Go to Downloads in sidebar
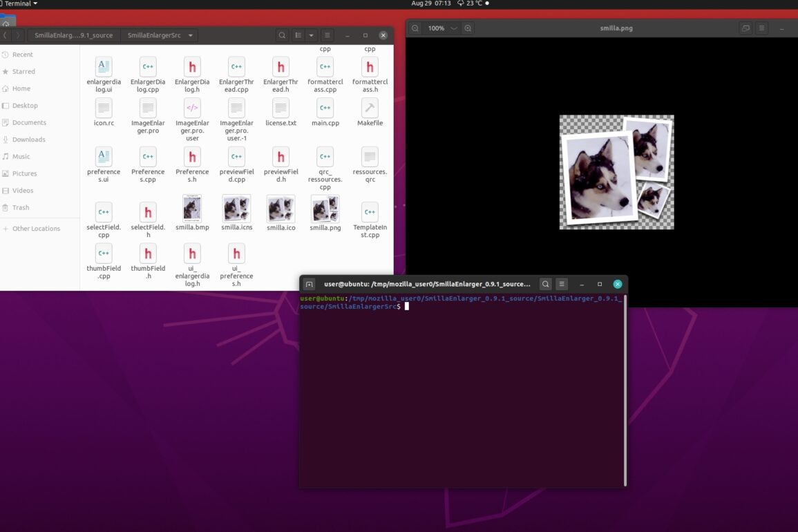The image size is (798, 532). tap(28, 140)
